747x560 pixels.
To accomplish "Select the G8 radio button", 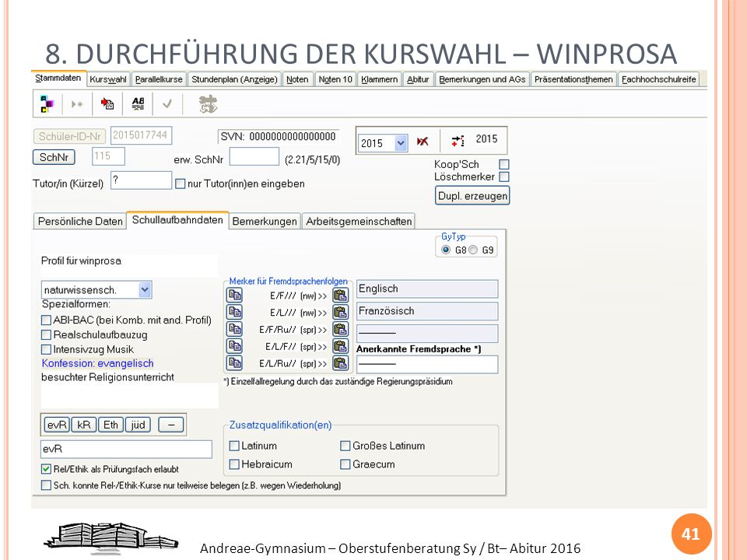I will (446, 250).
